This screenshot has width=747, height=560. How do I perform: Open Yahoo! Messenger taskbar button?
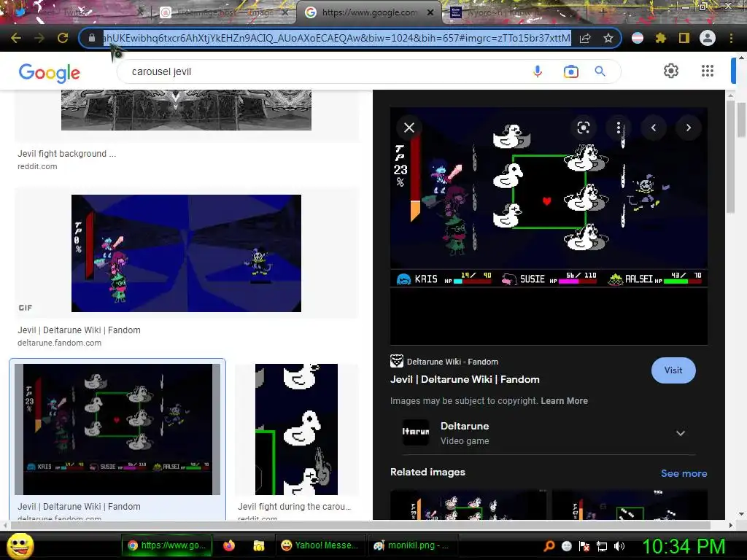click(x=320, y=545)
